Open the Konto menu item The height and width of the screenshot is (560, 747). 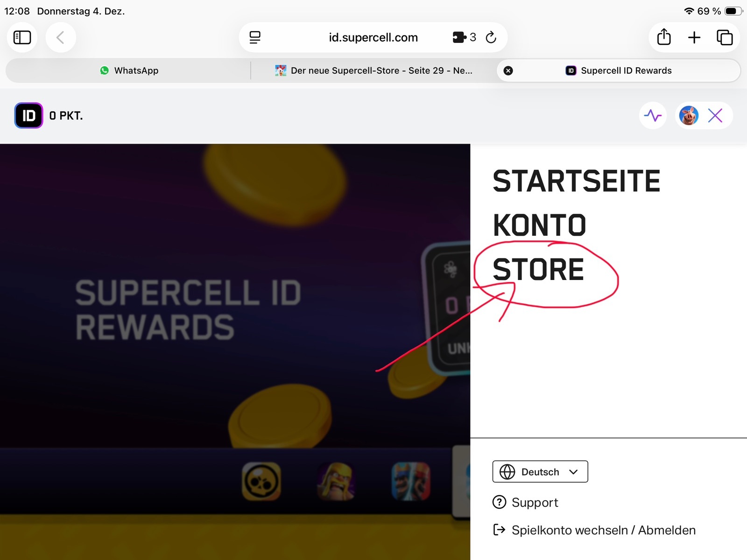pyautogui.click(x=539, y=225)
